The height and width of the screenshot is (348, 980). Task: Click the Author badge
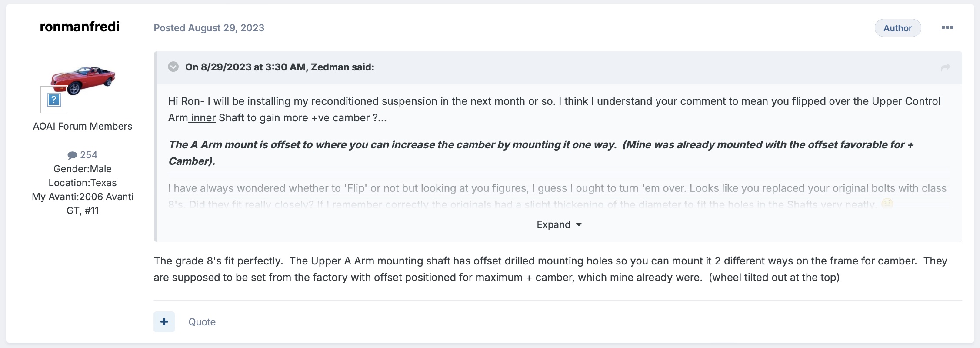tap(897, 28)
